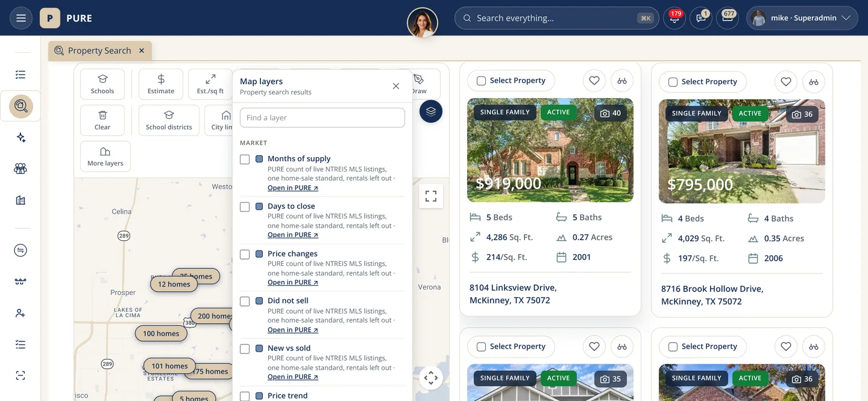Open notifications bell showing 179

(674, 18)
